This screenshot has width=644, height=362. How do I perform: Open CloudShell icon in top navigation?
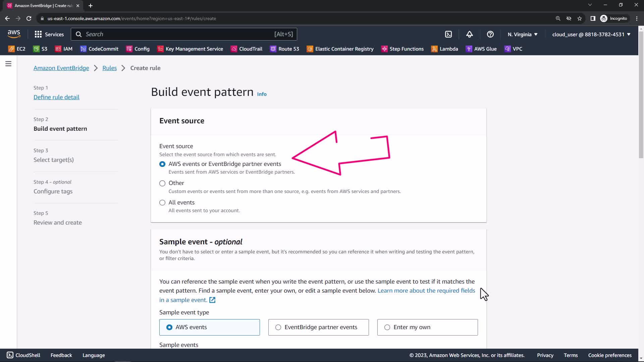click(x=448, y=34)
